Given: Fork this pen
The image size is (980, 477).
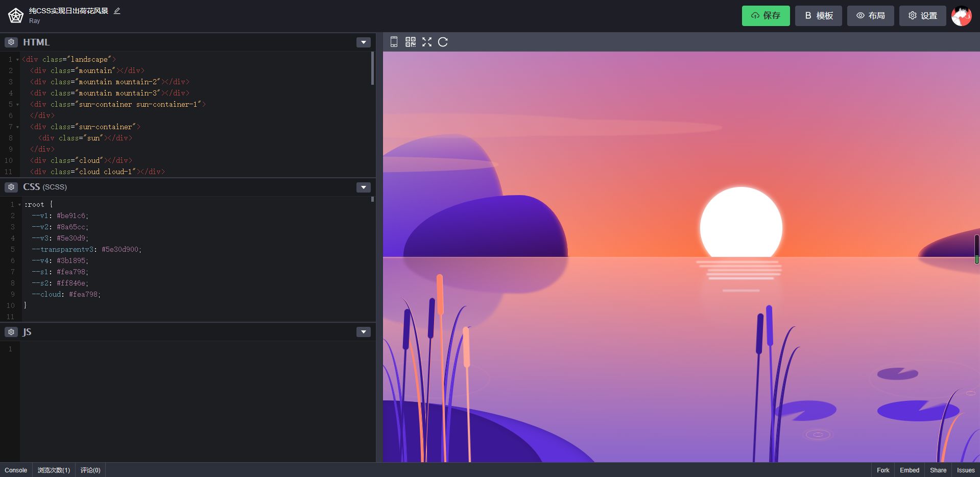Looking at the screenshot, I should click(882, 470).
